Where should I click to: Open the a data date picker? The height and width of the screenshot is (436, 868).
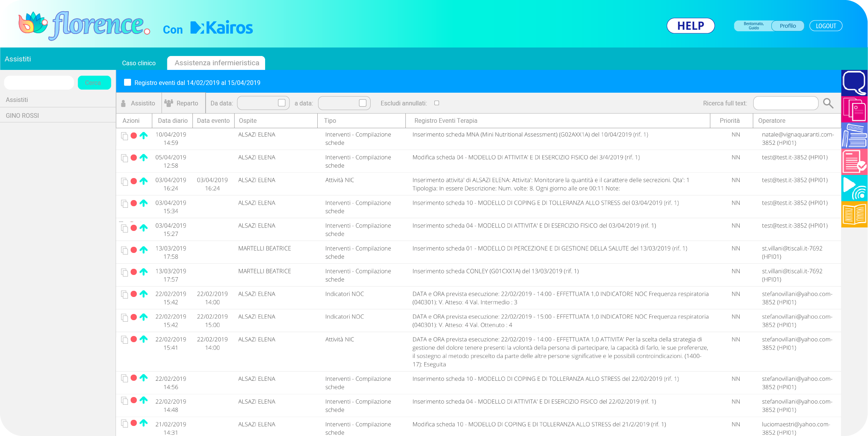click(363, 103)
